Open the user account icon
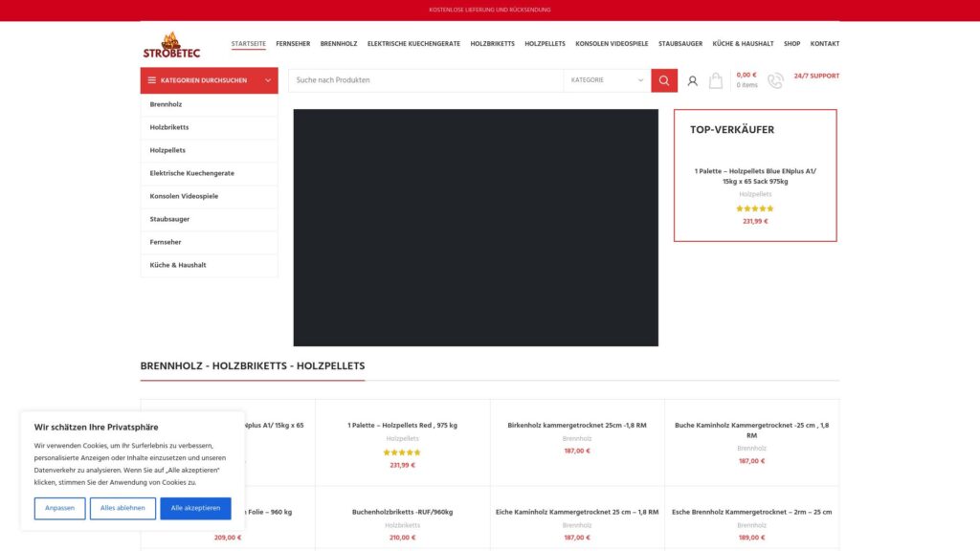Screen dimensions: 980x551 pos(692,80)
